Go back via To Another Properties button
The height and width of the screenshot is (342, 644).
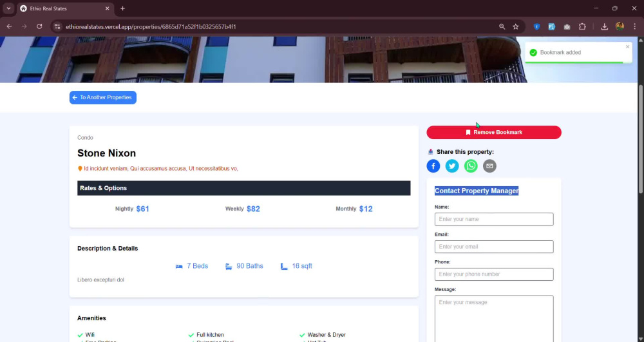point(102,97)
